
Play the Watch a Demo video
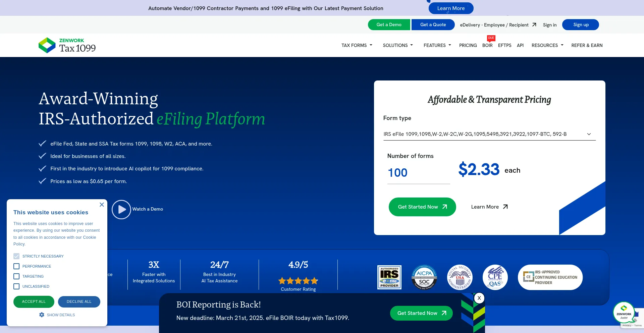coord(121,210)
